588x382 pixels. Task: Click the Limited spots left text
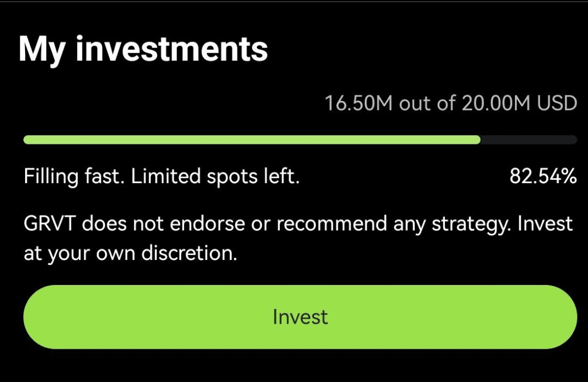pyautogui.click(x=215, y=177)
